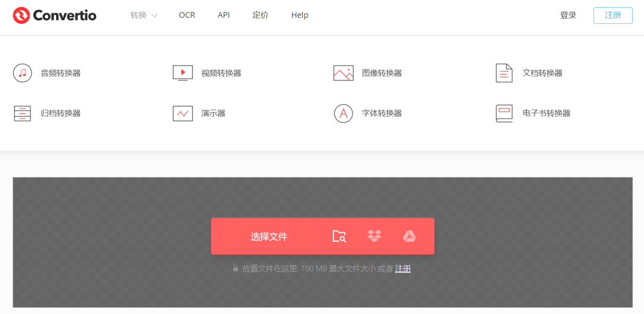Open the API menu item

coord(224,15)
